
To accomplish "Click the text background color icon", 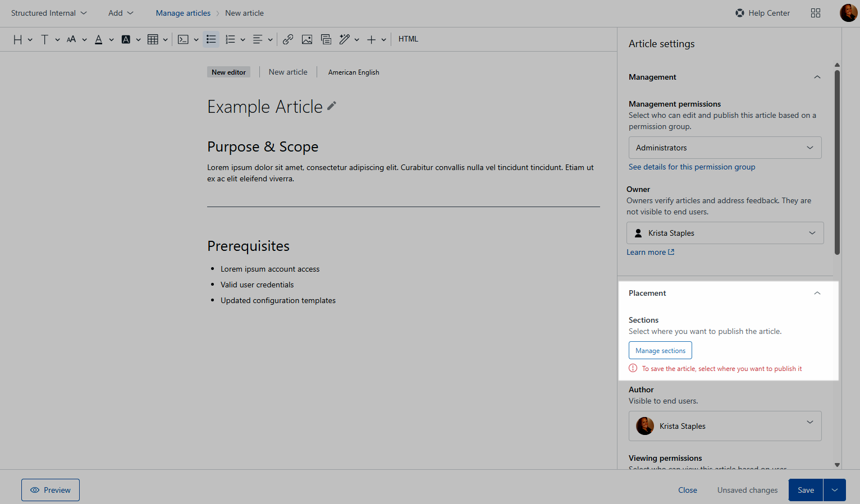I will pos(126,39).
